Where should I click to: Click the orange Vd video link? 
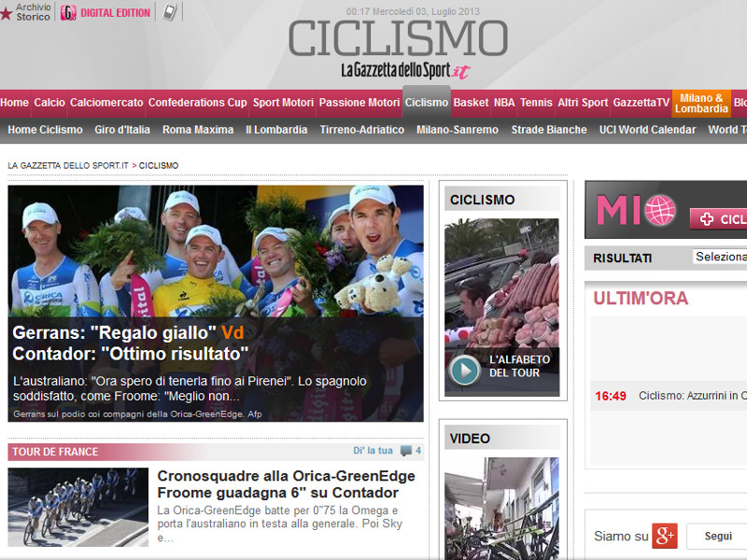click(x=233, y=332)
